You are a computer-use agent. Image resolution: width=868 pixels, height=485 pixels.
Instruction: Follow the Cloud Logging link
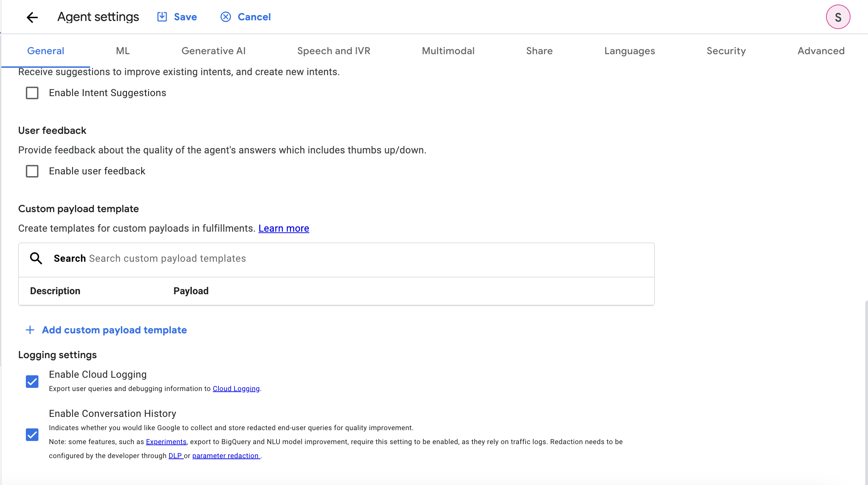(236, 389)
